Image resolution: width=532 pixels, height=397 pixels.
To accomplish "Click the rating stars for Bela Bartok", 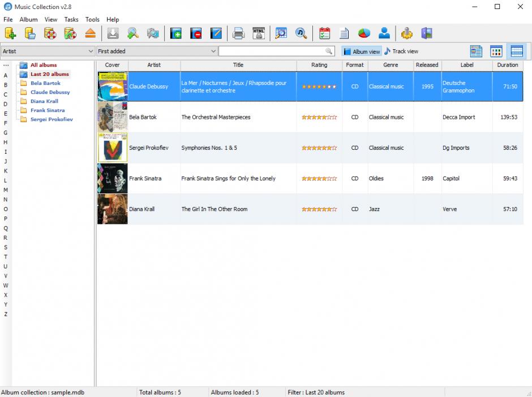I will (x=319, y=117).
